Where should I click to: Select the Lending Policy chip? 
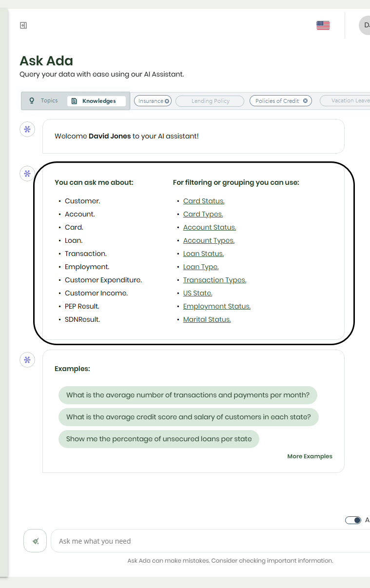(x=210, y=100)
